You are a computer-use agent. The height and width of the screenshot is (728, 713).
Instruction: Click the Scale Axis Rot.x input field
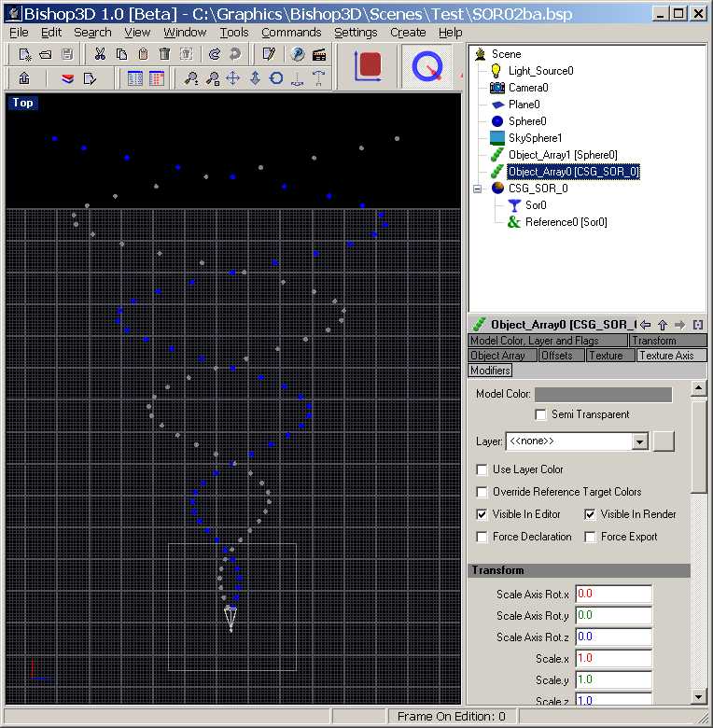[x=612, y=594]
